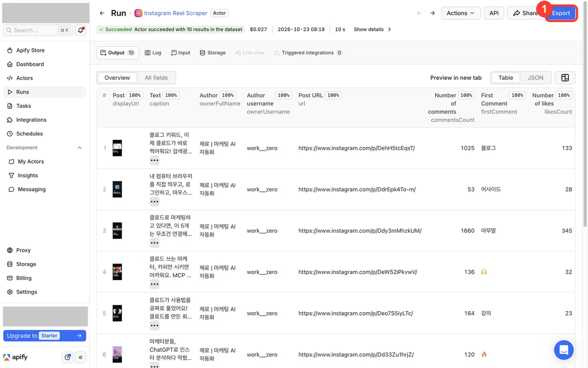The image size is (588, 368).
Task: Open Messaging in sidebar
Action: tap(45, 189)
